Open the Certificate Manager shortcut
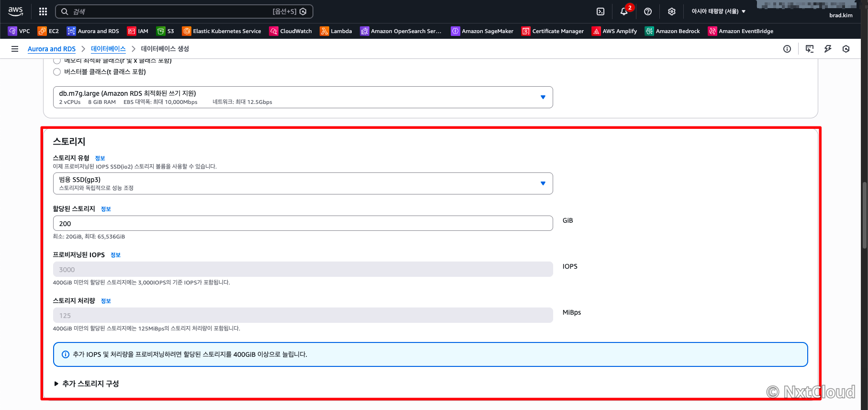The image size is (868, 410). [x=553, y=31]
